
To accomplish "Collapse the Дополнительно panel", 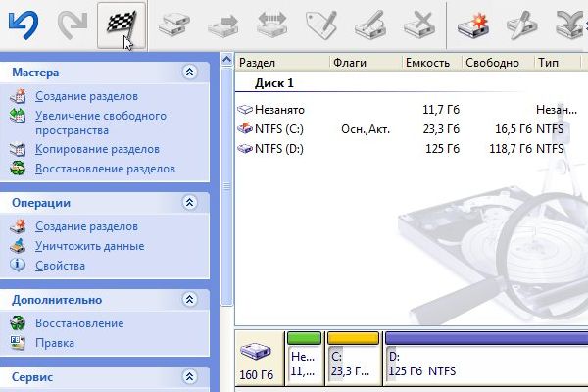I will pos(189,299).
